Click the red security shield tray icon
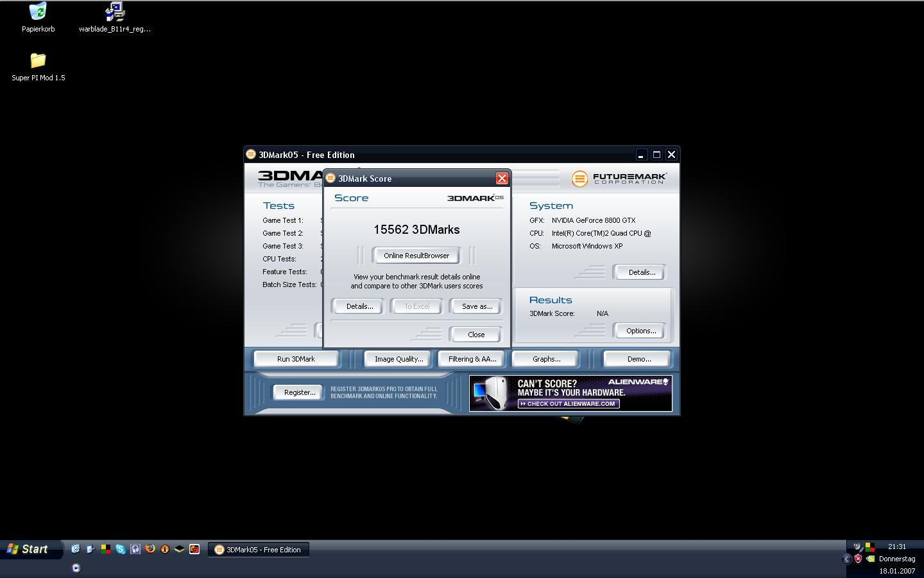 tap(858, 559)
